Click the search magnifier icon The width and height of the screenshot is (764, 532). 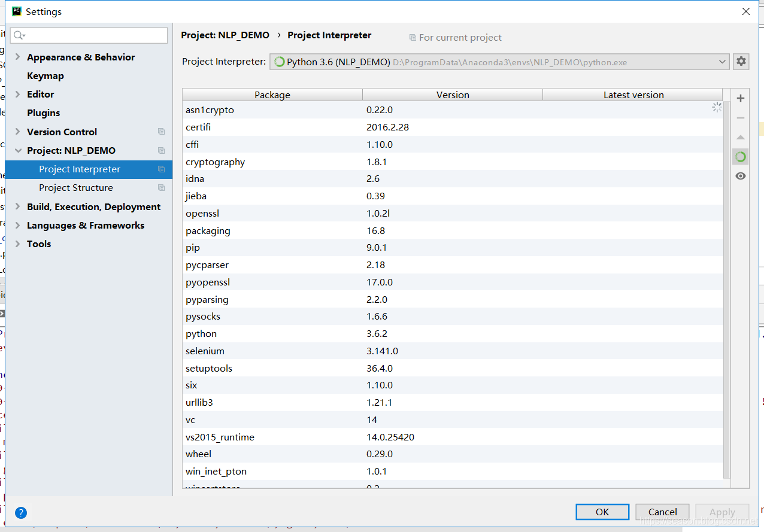click(19, 35)
